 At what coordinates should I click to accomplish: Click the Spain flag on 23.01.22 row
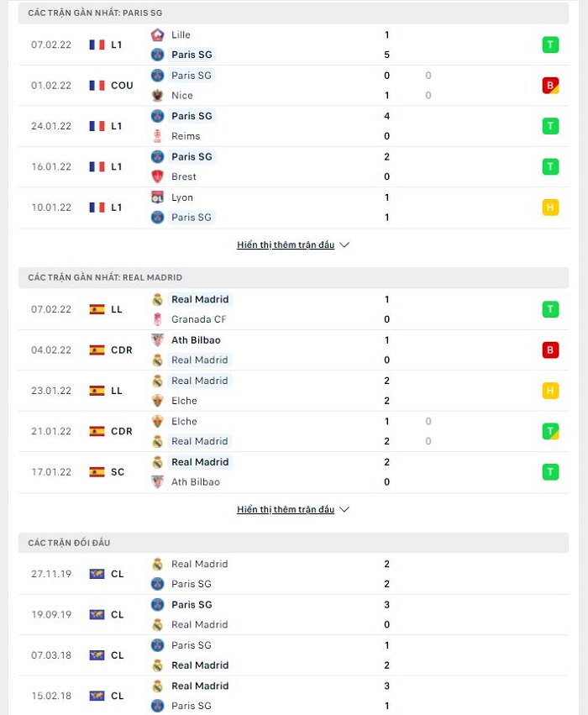[97, 391]
